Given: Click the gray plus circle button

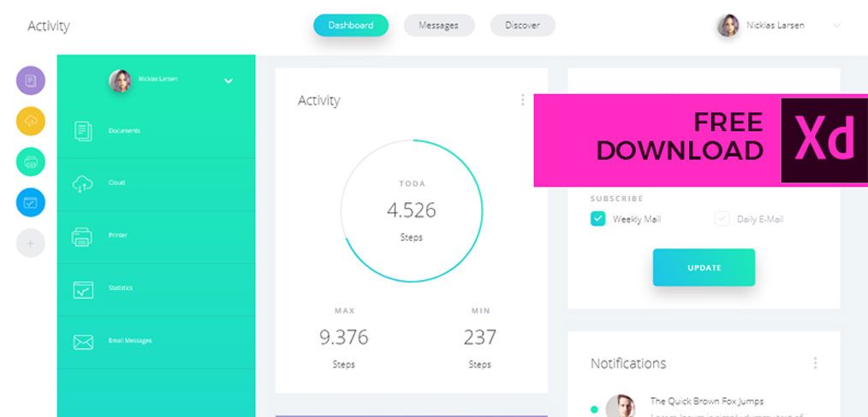Looking at the screenshot, I should [x=31, y=243].
